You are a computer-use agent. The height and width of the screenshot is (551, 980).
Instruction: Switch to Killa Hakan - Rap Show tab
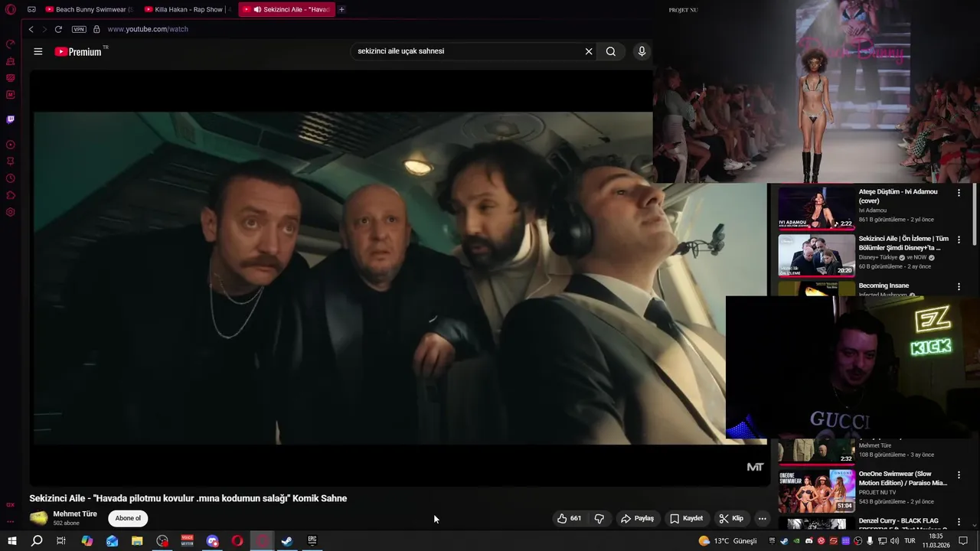pos(188,9)
